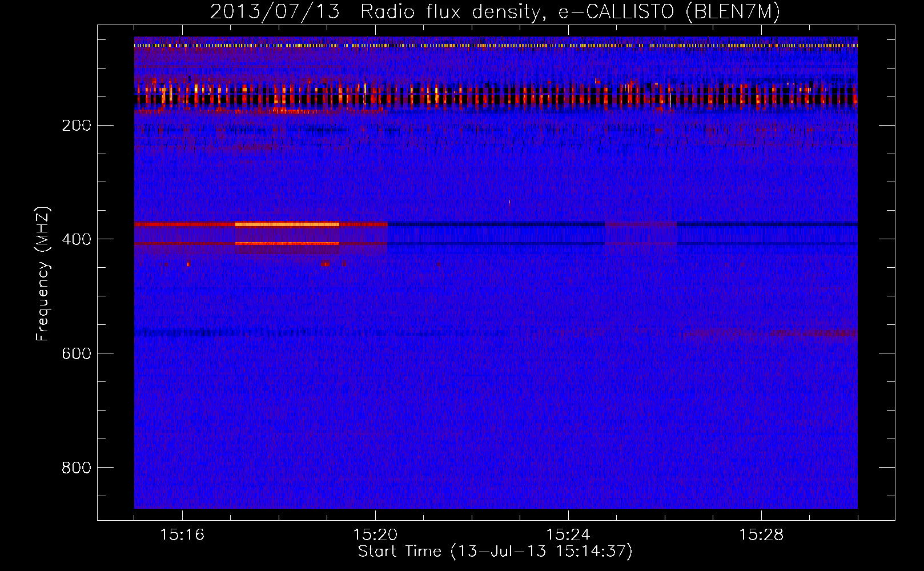Image resolution: width=924 pixels, height=571 pixels.
Task: Click the date 2013/07/13 in the title
Action: [275, 12]
